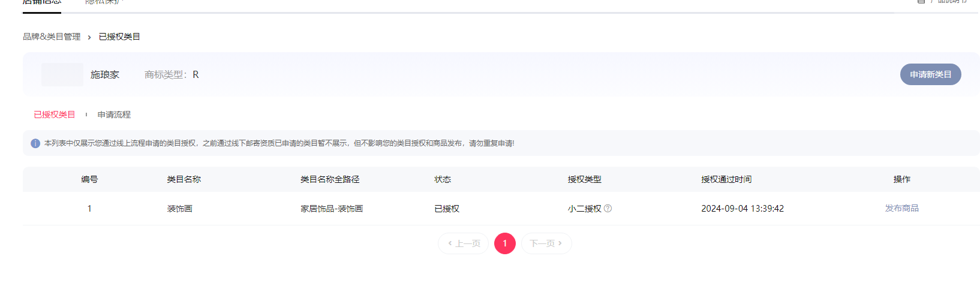Go to 品牌&类目管理 breadcrumb
The width and height of the screenshot is (980, 301).
(52, 37)
